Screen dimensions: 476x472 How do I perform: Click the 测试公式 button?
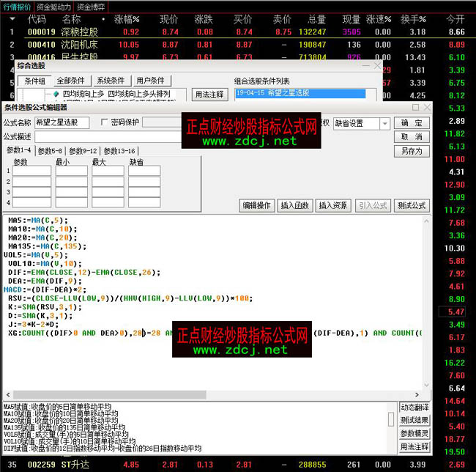[412, 206]
